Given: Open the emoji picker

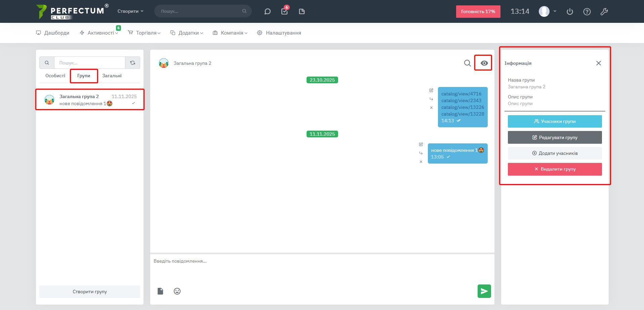Looking at the screenshot, I should [x=177, y=291].
